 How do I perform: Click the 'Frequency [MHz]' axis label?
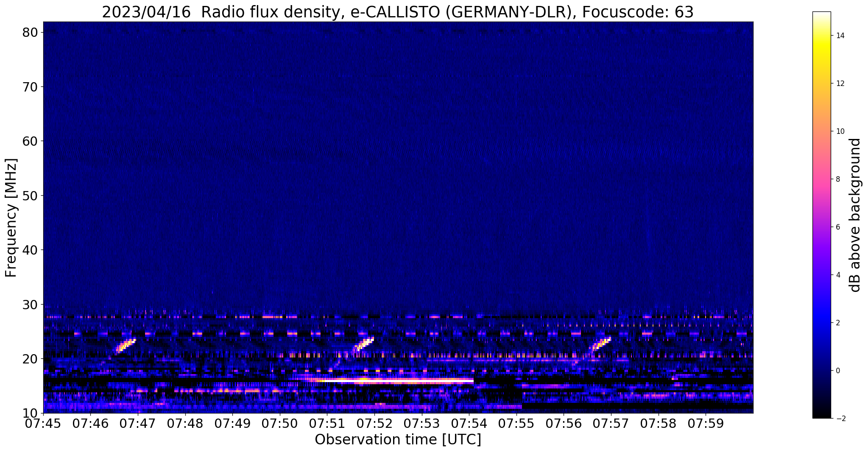pos(11,218)
